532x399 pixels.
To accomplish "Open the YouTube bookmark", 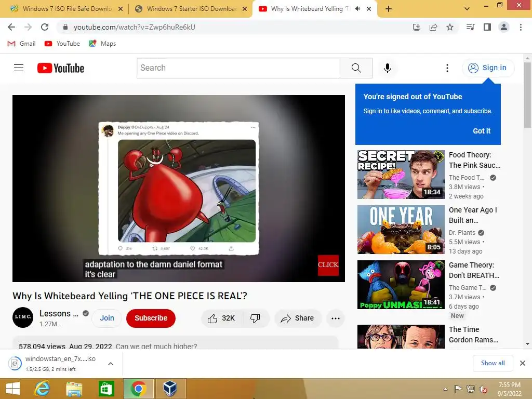I will pyautogui.click(x=62, y=44).
